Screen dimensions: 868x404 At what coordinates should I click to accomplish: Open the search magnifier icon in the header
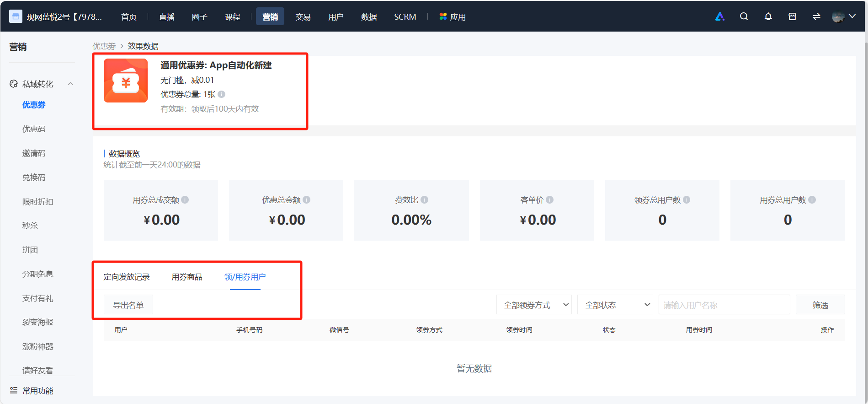click(x=744, y=16)
